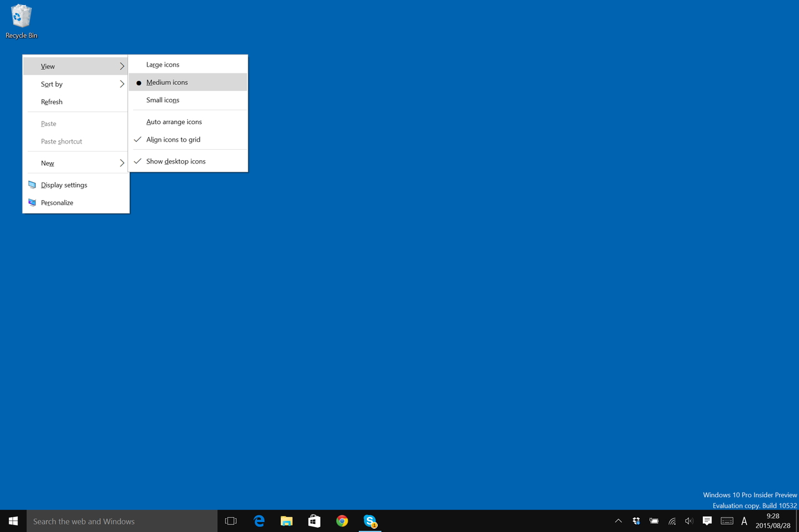
Task: Expand the New submenu
Action: coord(47,163)
